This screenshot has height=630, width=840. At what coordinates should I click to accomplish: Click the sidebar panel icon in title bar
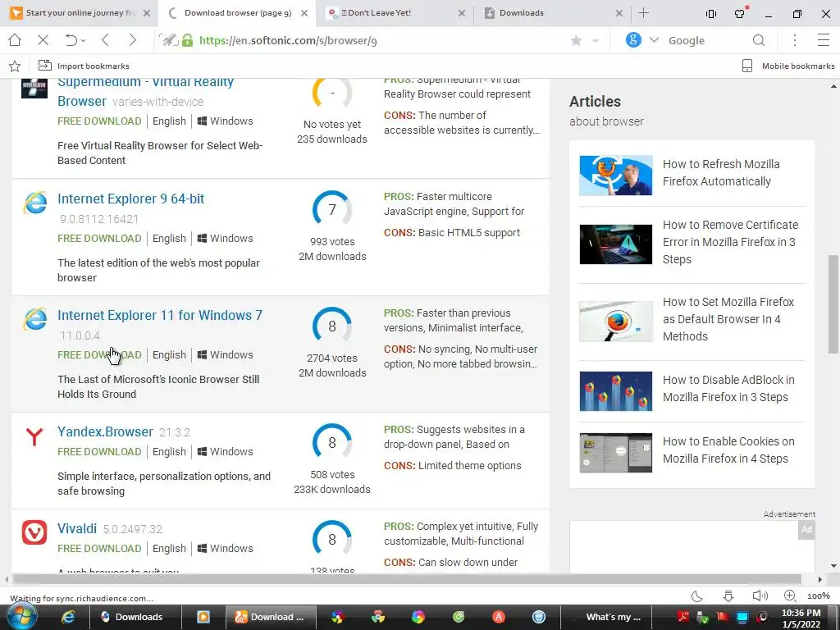point(711,14)
